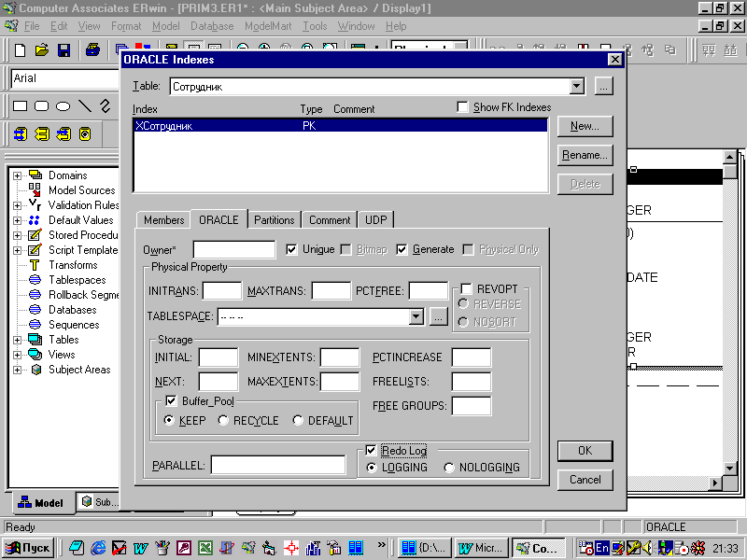Click the PARALLEL input field
747x560 pixels.
pos(278,465)
